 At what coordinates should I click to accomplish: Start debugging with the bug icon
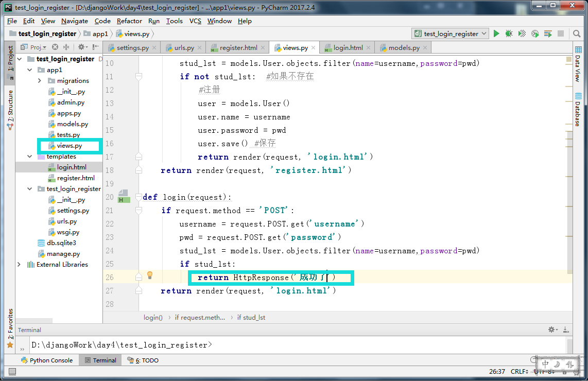pyautogui.click(x=509, y=34)
